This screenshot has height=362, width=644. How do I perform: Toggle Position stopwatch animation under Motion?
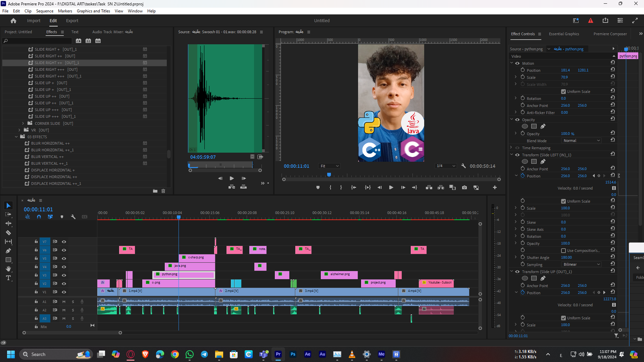(523, 70)
